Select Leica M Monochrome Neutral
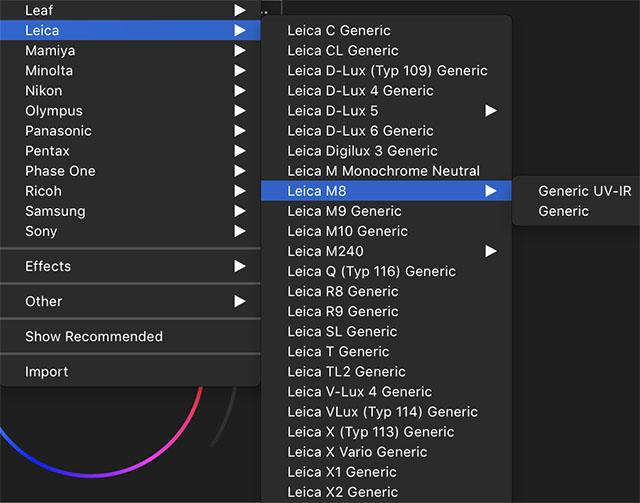The image size is (640, 503). pyautogui.click(x=386, y=171)
